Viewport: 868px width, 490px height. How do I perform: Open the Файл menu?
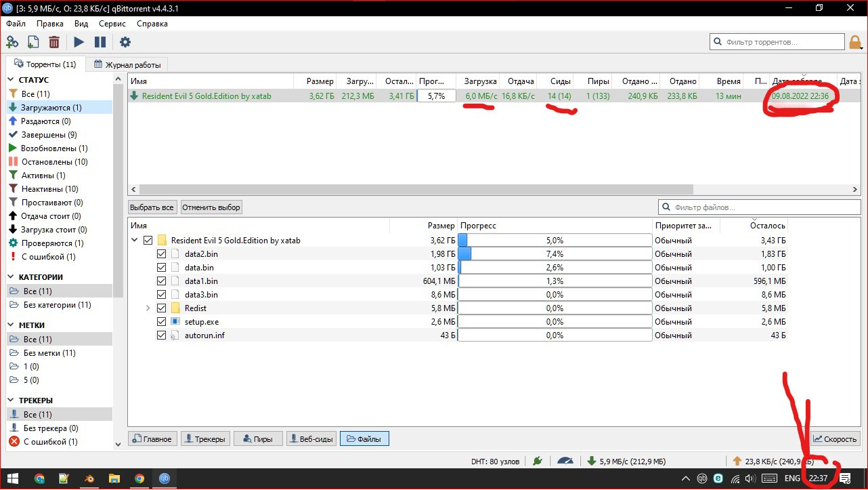click(16, 23)
